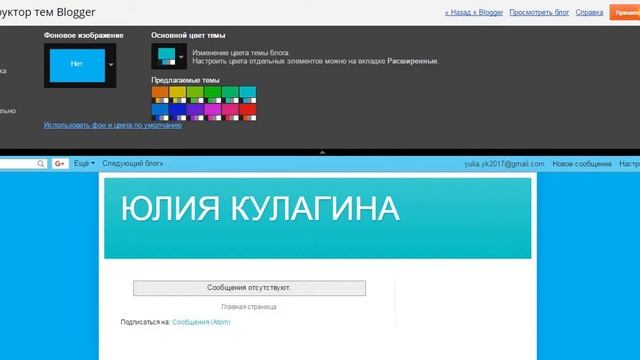Open the Главная страница link
The image size is (640, 360).
coord(249,307)
